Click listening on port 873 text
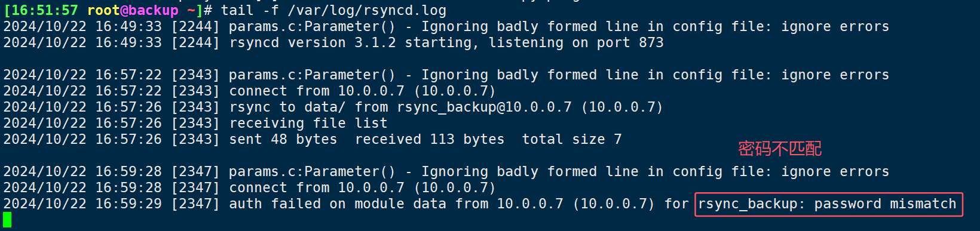Viewport: 980px width, 231px height. click(x=576, y=43)
